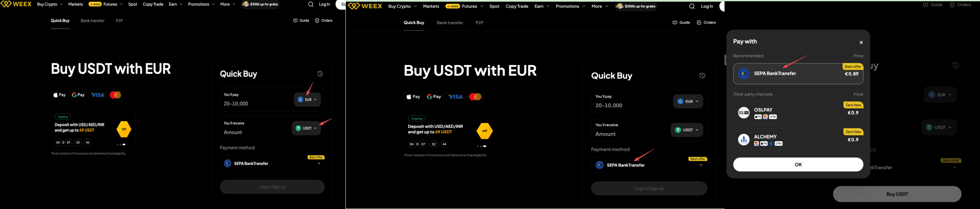This screenshot has width=980, height=209.
Task: Click the Buy USDT button
Action: click(x=897, y=194)
